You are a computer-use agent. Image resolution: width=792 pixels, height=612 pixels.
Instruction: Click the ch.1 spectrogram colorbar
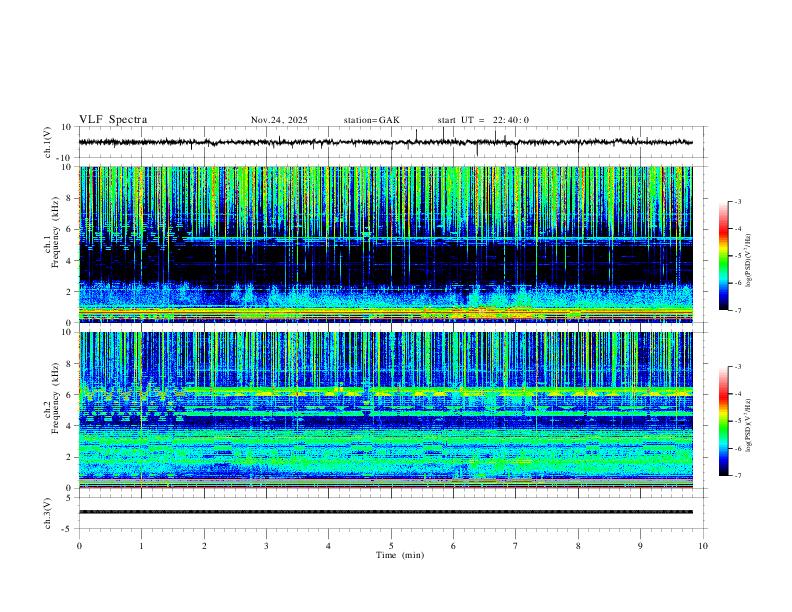coord(723,256)
